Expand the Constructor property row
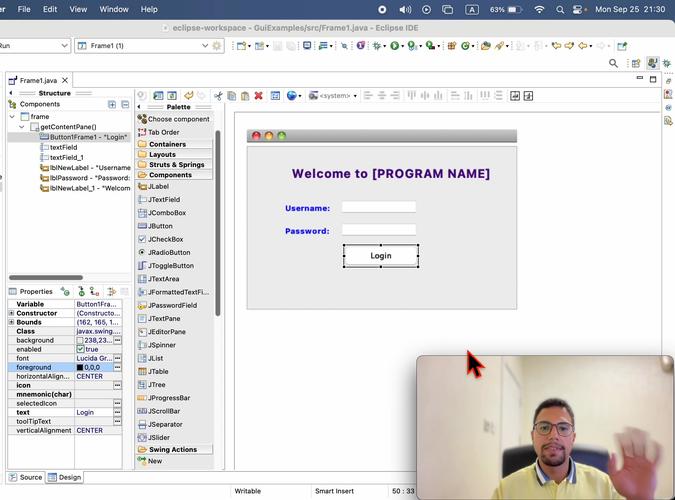This screenshot has width=675, height=500. point(12,313)
